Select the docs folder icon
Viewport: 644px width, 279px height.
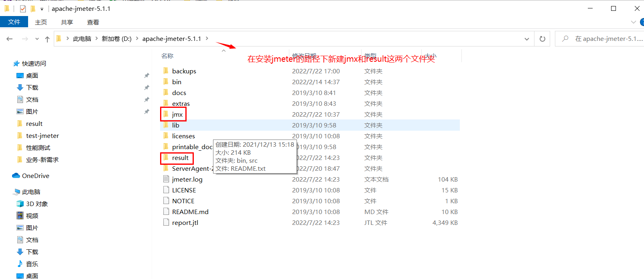[166, 93]
